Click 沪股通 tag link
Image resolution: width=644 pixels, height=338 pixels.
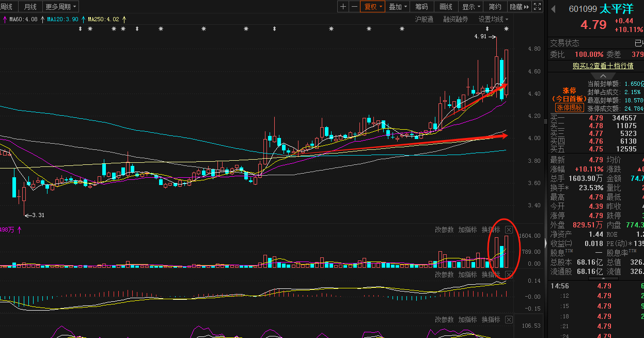click(424, 19)
